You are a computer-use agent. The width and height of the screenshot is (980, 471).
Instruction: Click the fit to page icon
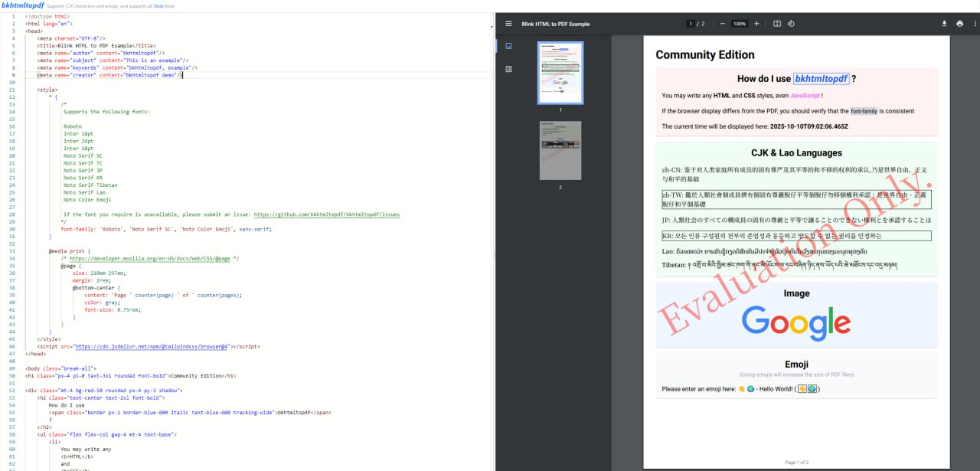[x=777, y=24]
